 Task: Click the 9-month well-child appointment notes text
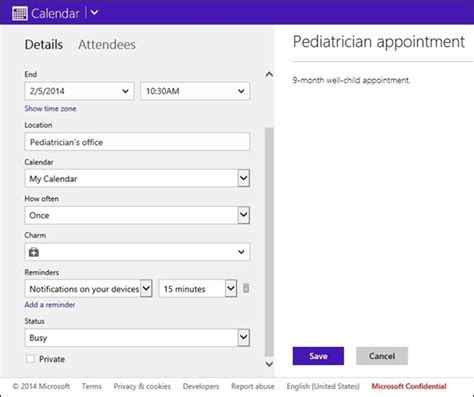click(x=351, y=80)
